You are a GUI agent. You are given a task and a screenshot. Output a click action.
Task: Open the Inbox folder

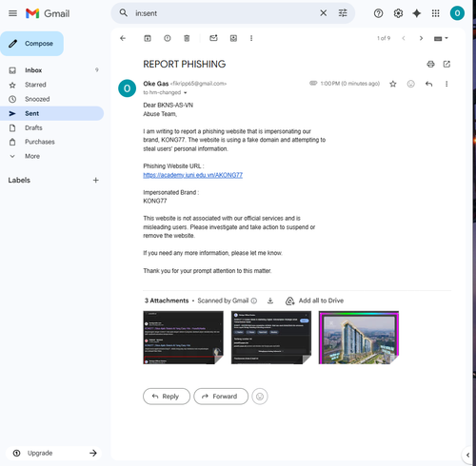(51, 70)
